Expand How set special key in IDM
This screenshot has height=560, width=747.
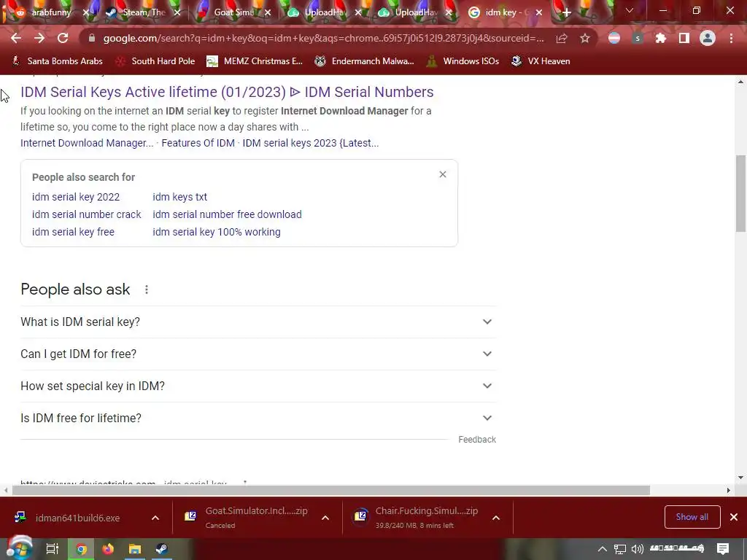tap(258, 386)
